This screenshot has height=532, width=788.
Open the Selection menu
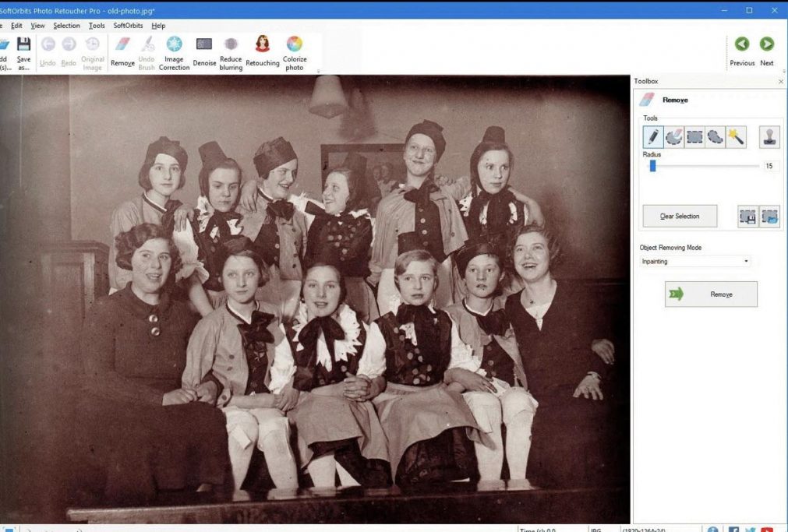coord(66,26)
